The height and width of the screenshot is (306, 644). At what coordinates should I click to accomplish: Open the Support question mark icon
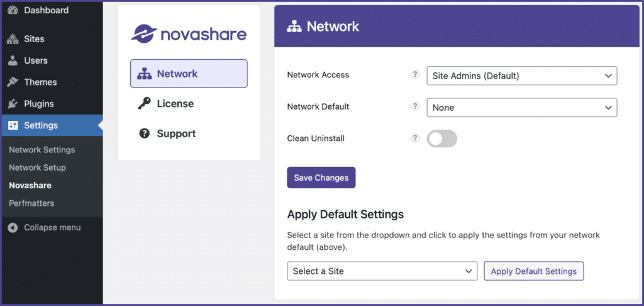click(x=144, y=133)
